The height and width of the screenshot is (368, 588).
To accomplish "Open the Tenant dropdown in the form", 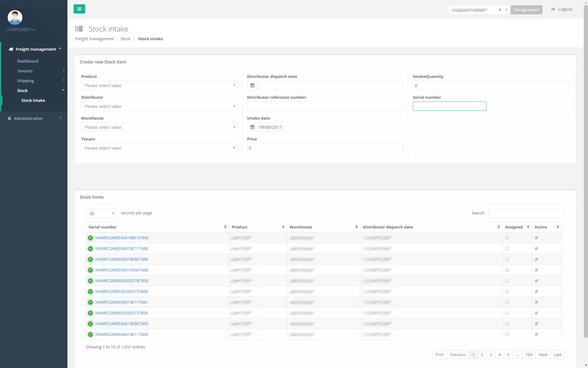I will (x=160, y=148).
